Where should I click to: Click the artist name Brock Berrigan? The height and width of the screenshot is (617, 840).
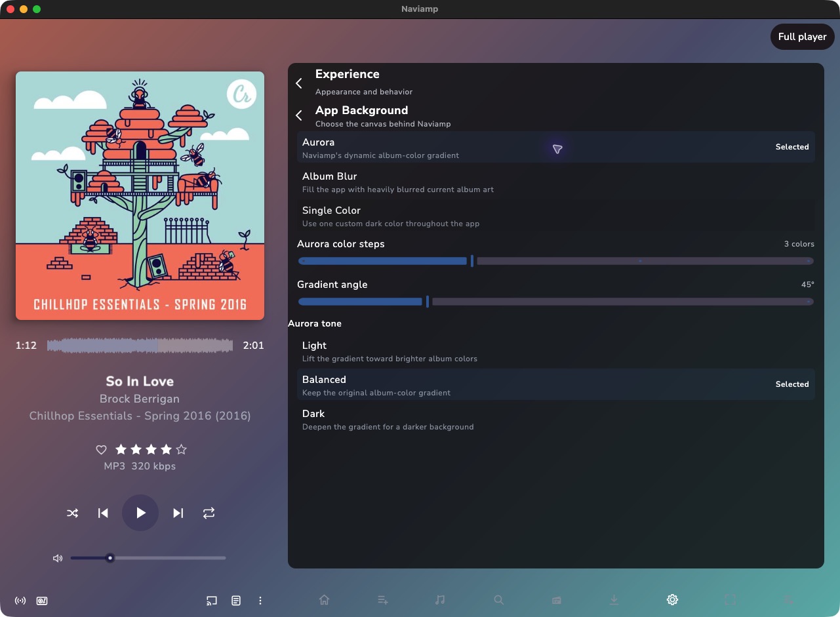point(140,399)
